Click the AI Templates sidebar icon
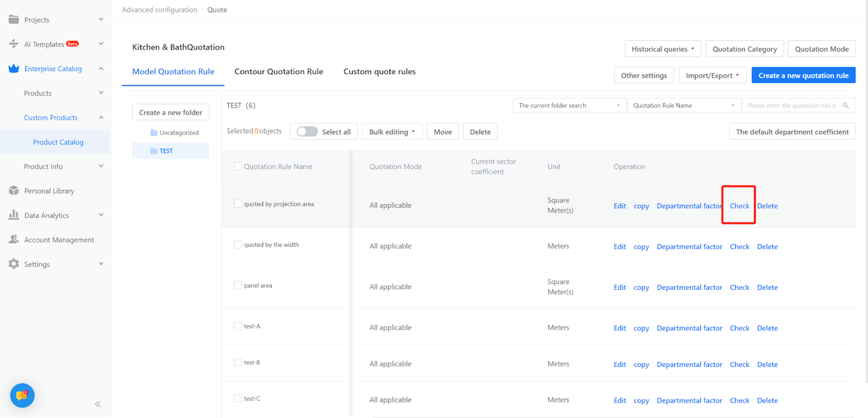 (14, 44)
